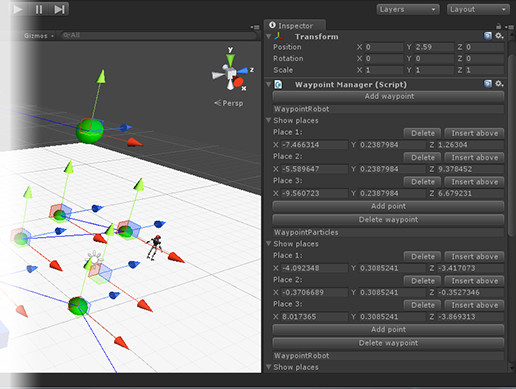Select the top green waypoint sphere
The height and width of the screenshot is (389, 516).
click(x=89, y=131)
